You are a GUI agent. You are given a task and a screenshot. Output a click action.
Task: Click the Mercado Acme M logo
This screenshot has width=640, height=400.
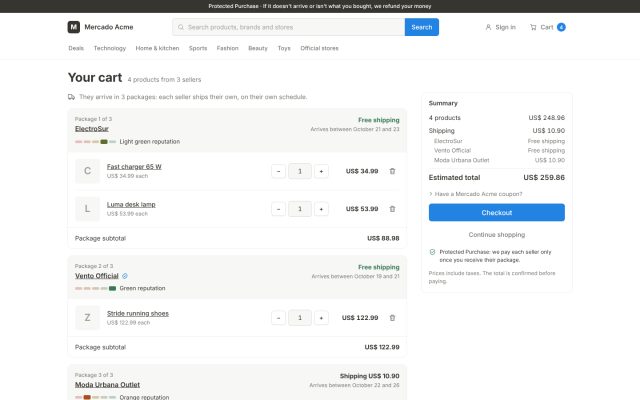coord(73,27)
